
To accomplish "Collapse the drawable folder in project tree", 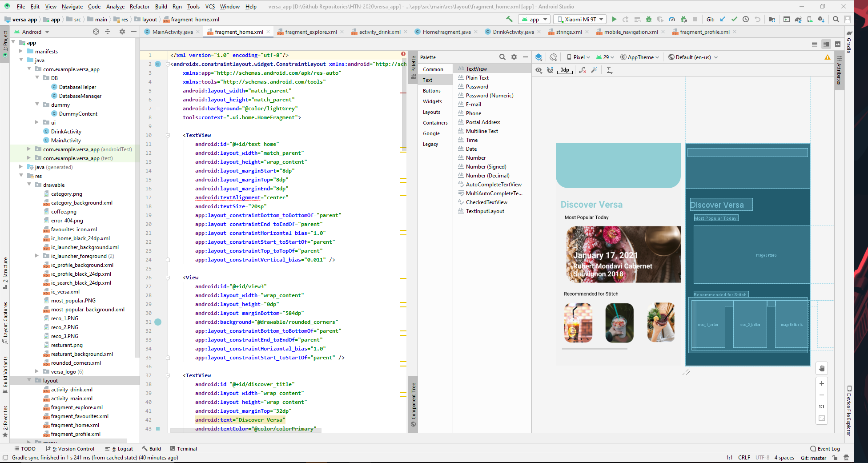I will click(x=29, y=185).
